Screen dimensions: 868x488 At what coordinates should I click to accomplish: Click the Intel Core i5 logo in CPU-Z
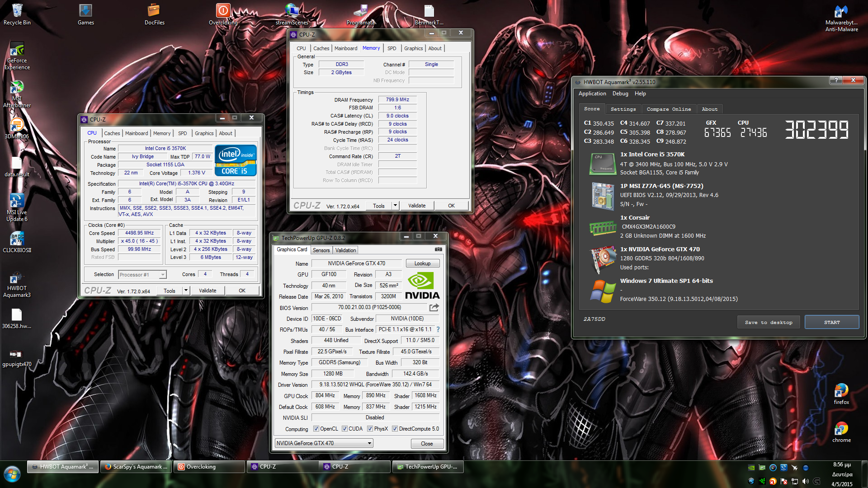pos(236,160)
